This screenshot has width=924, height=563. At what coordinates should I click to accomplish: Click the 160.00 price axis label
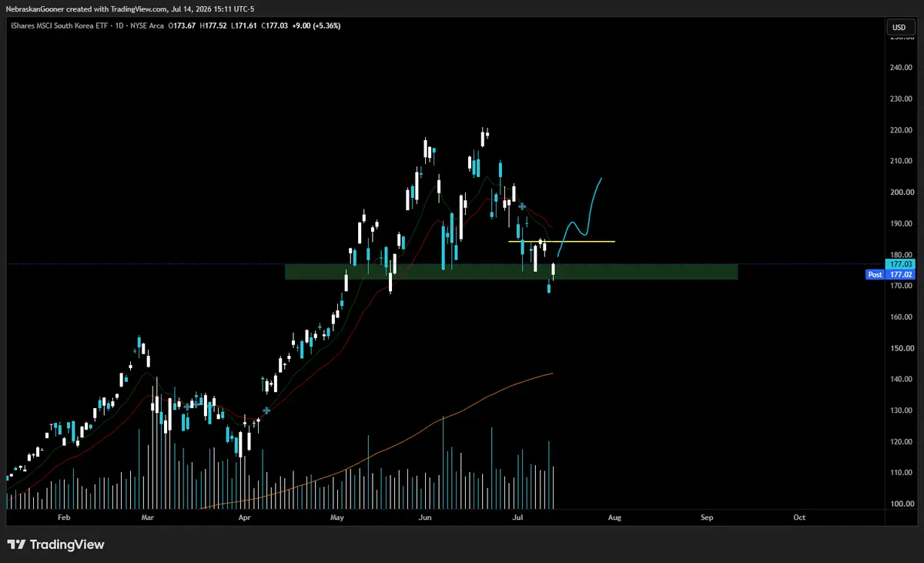(900, 317)
